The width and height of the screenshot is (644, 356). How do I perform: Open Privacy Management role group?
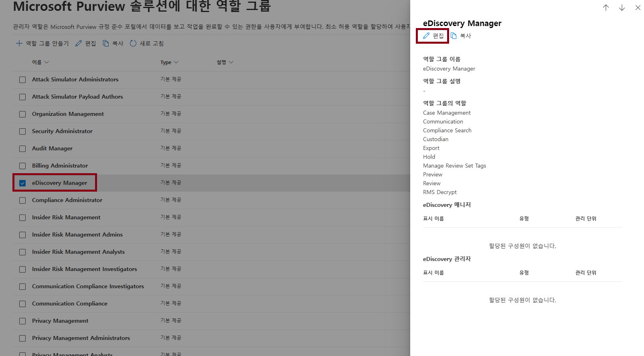(x=60, y=321)
